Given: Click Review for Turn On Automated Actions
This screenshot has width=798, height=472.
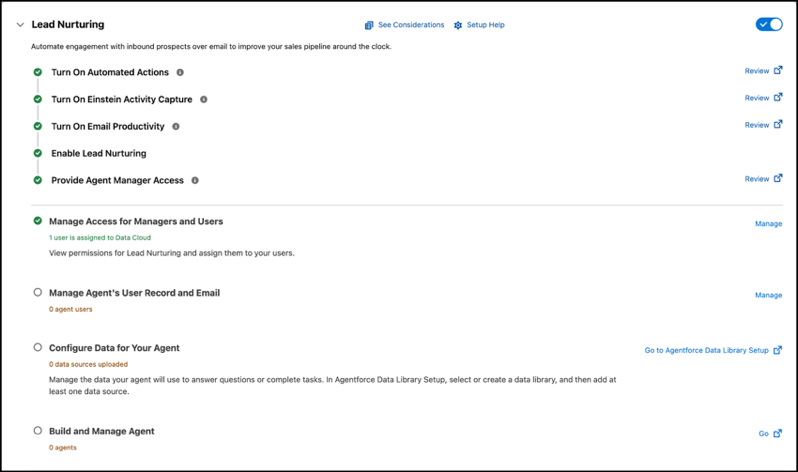Looking at the screenshot, I should click(x=757, y=71).
